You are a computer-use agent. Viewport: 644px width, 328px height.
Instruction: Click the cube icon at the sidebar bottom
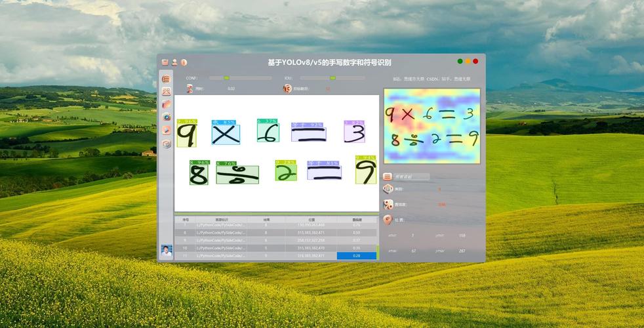point(167,144)
